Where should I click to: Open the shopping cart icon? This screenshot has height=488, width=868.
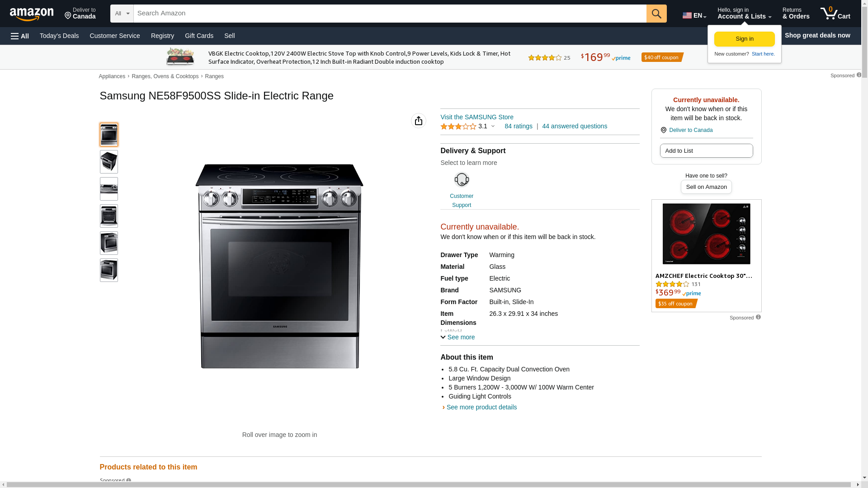click(x=835, y=14)
